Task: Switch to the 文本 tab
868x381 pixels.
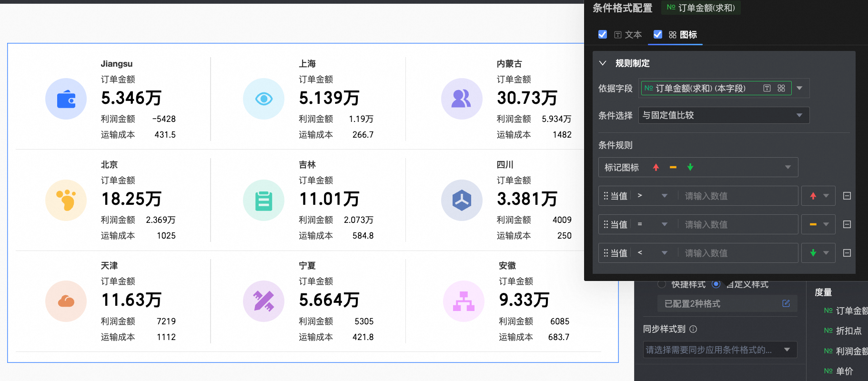Action: 628,35
